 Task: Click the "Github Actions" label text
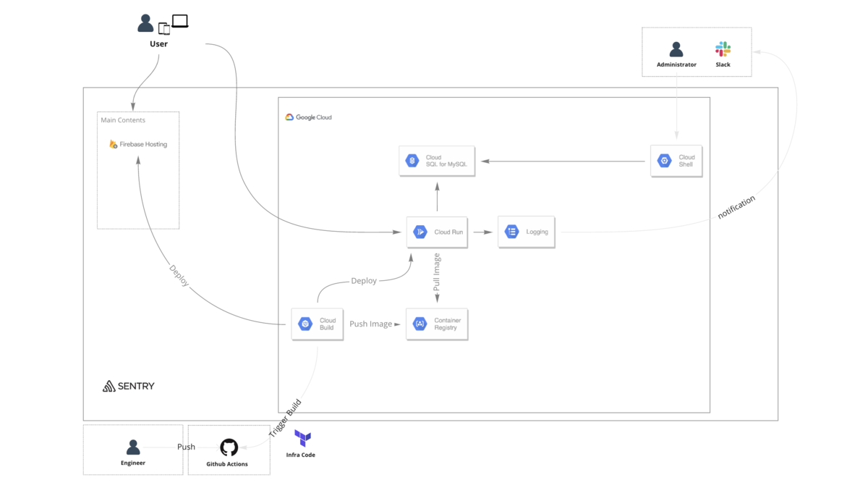pos(227,464)
